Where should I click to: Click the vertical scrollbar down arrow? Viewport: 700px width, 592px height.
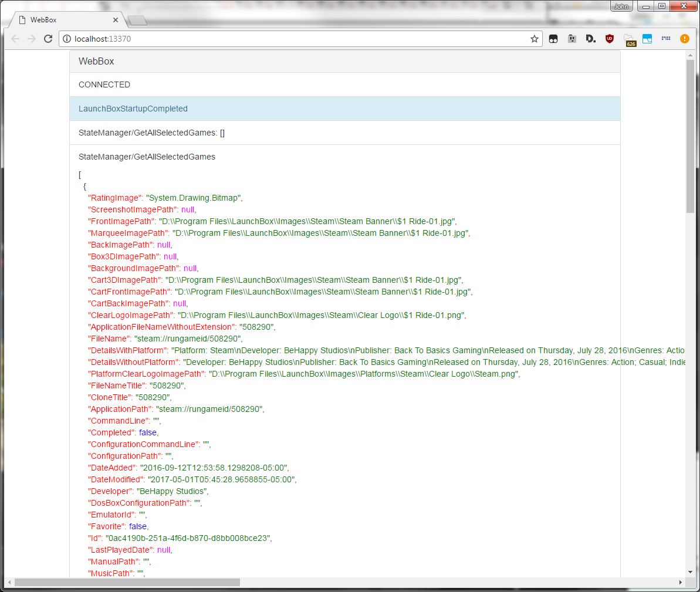[690, 572]
